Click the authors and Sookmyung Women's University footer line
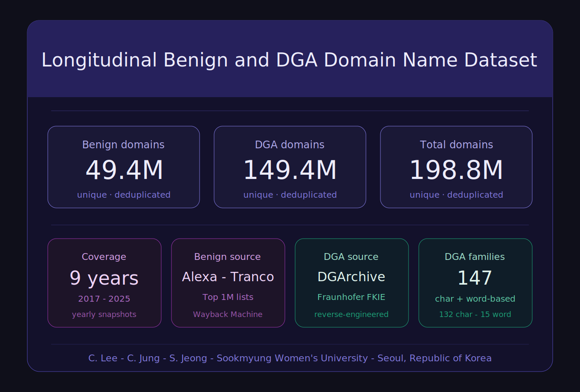The height and width of the screenshot is (392, 580). click(290, 358)
